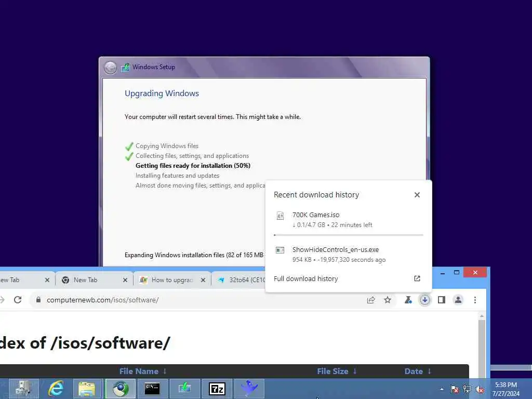The image size is (532, 399).
Task: Select the 700K Games.iso download entry
Action: pos(348,220)
